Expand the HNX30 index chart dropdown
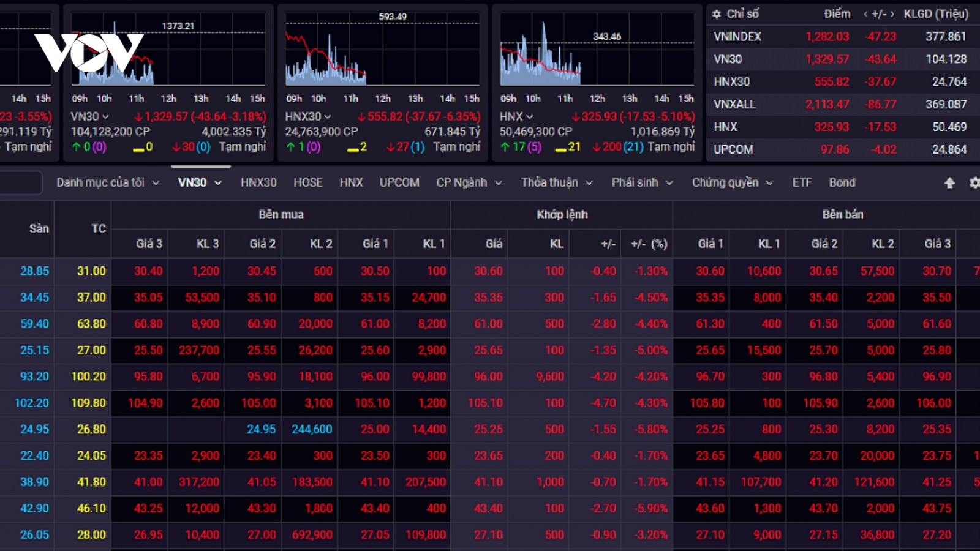This screenshot has height=551, width=980. coord(327,116)
